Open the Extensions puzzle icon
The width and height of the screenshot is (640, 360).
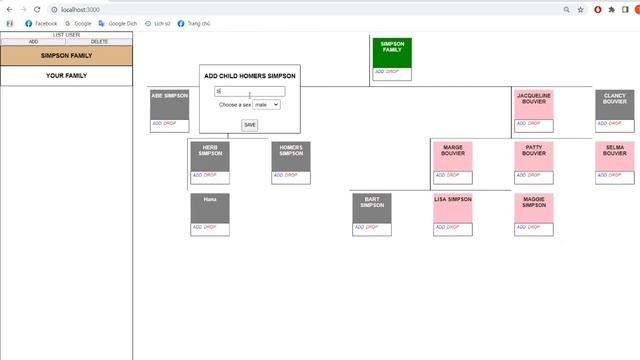click(x=611, y=9)
